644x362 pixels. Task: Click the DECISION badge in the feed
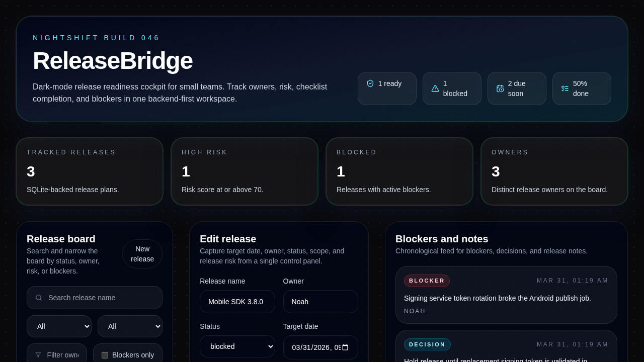[427, 344]
